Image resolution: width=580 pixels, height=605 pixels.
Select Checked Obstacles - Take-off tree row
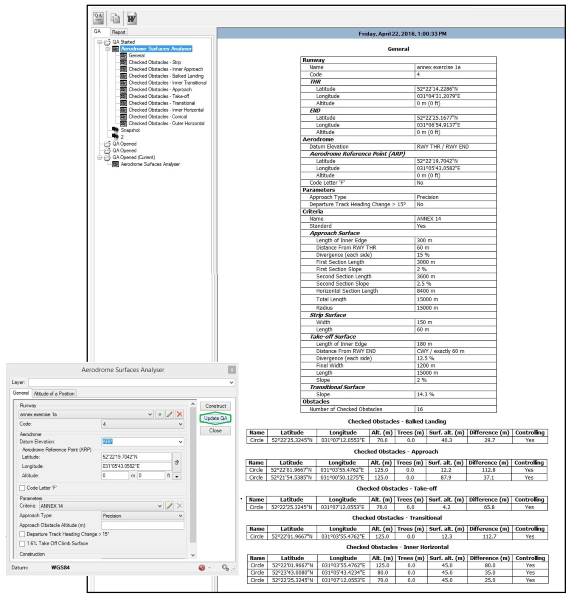(x=159, y=96)
